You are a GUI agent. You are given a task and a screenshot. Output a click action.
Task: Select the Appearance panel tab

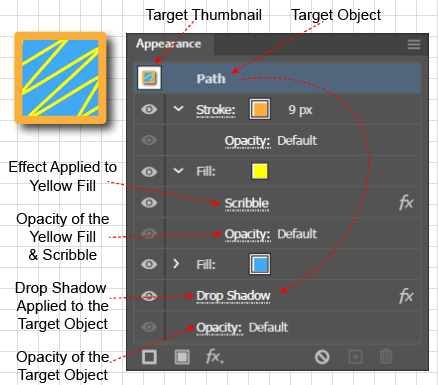tap(169, 44)
